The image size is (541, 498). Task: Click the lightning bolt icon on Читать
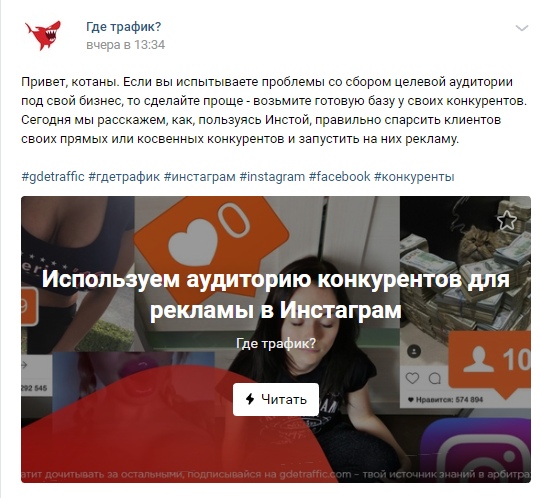250,399
